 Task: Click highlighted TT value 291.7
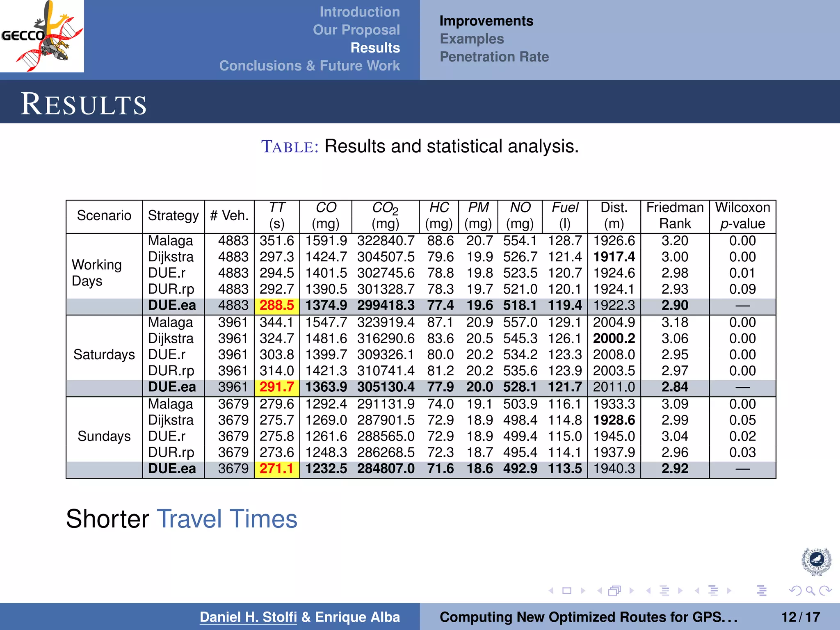click(x=277, y=387)
